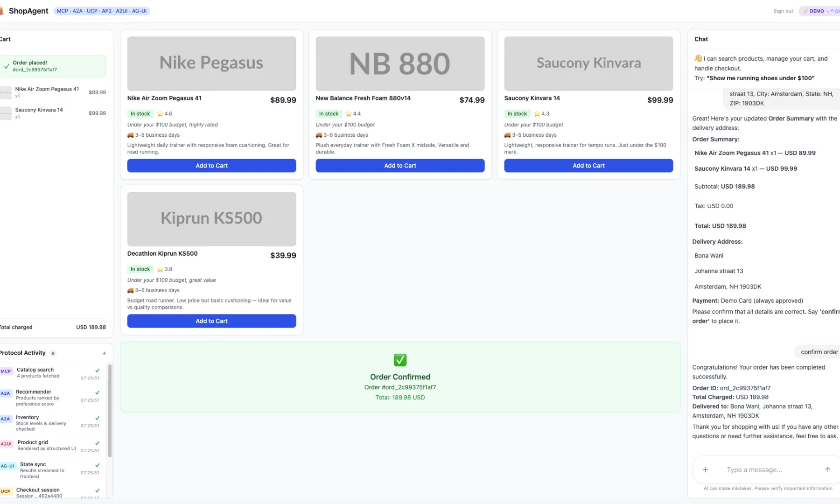Screen dimensions: 840x504
Task: Click the Chat panel header
Action: (x=763, y=39)
